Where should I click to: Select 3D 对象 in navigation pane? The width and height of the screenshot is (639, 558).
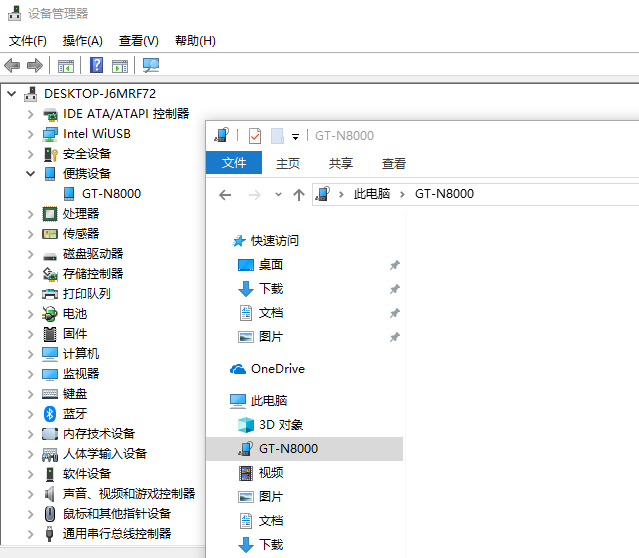click(280, 425)
